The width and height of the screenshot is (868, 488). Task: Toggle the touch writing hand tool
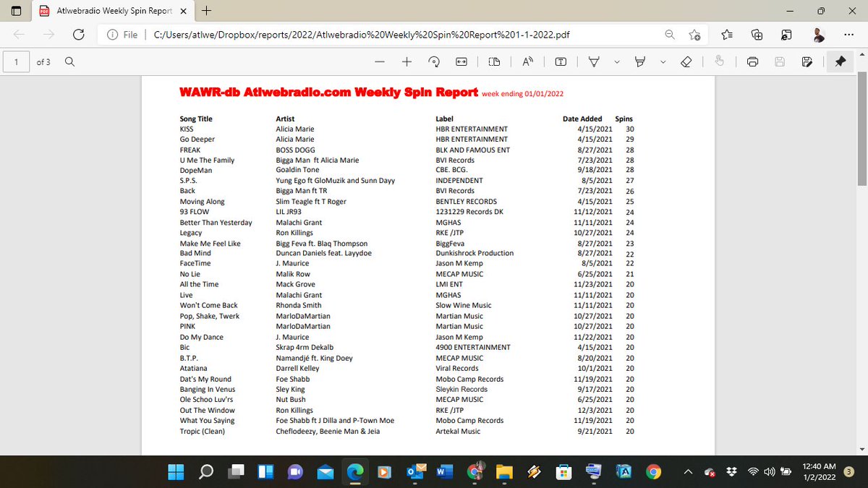point(719,62)
